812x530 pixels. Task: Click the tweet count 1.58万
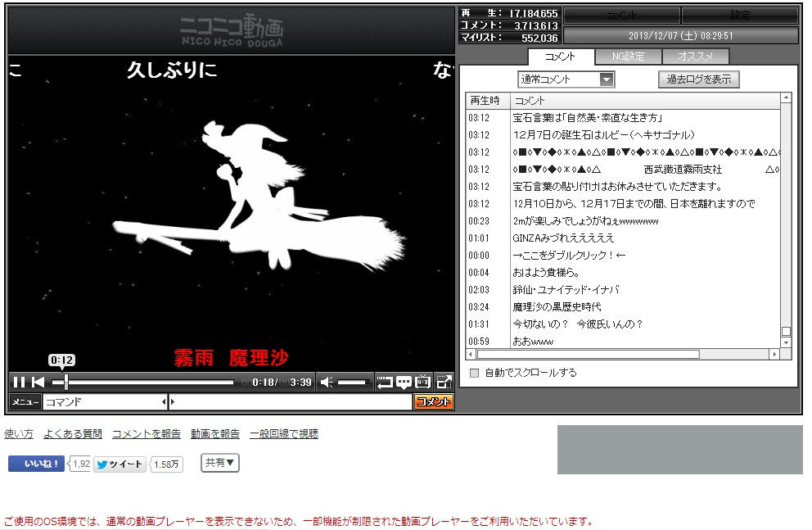pyautogui.click(x=166, y=464)
